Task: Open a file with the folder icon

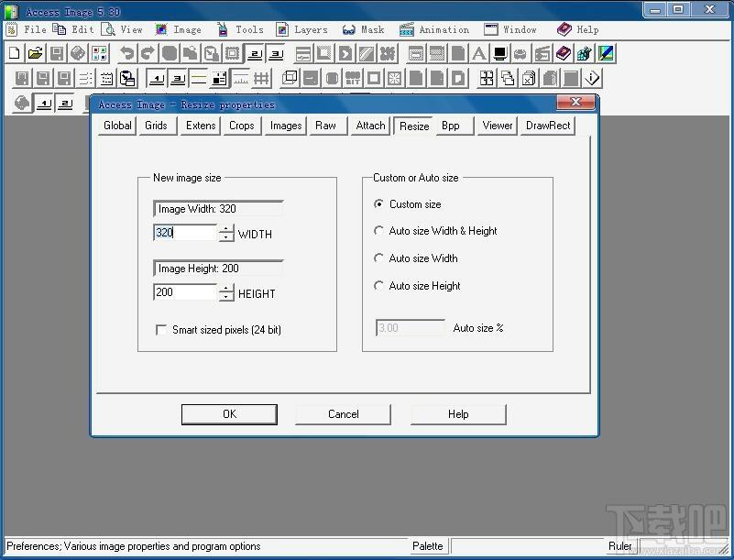Action: [35, 53]
